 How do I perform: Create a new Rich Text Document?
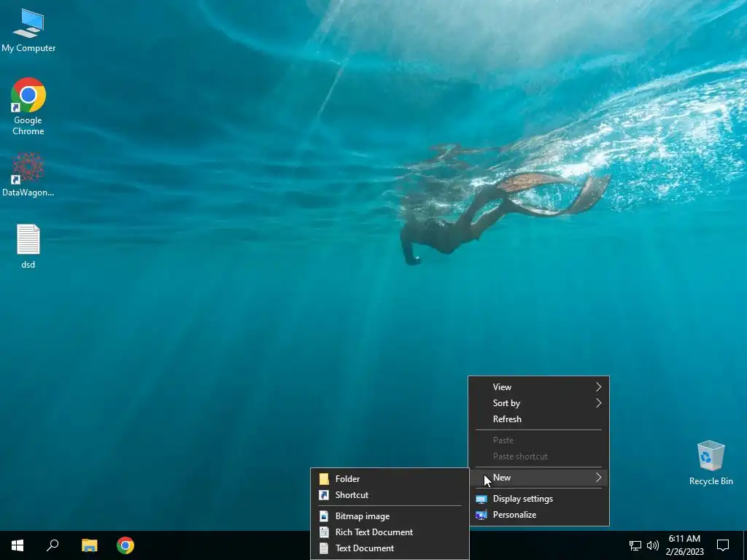click(390, 532)
